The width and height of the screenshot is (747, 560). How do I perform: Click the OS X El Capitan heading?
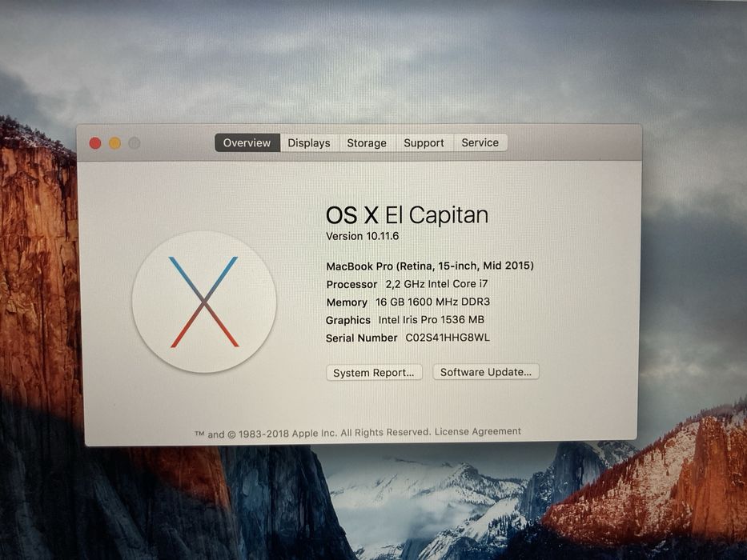408,214
